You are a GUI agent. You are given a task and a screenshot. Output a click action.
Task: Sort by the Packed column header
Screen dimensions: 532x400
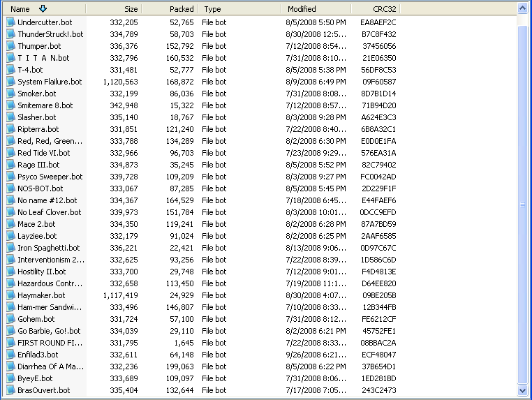[170, 9]
